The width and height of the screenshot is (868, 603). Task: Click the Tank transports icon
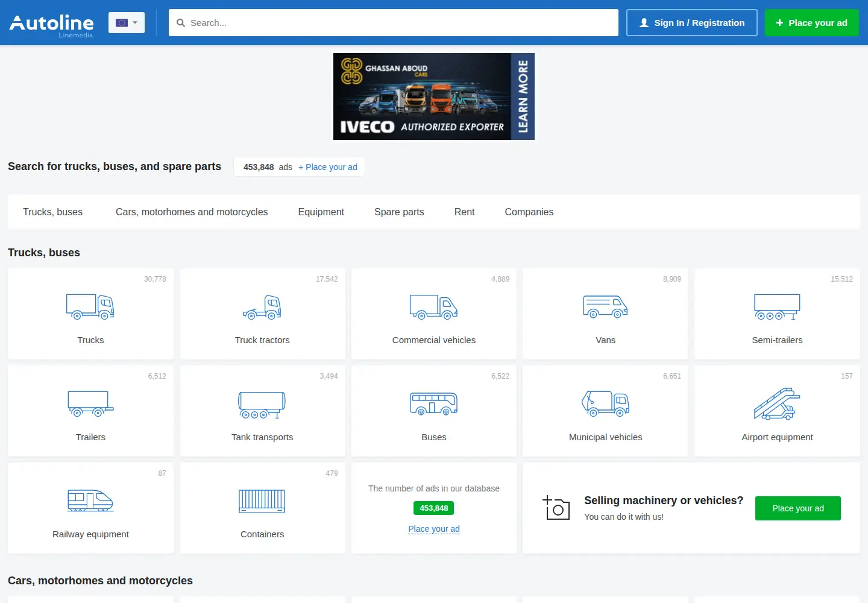pyautogui.click(x=262, y=405)
